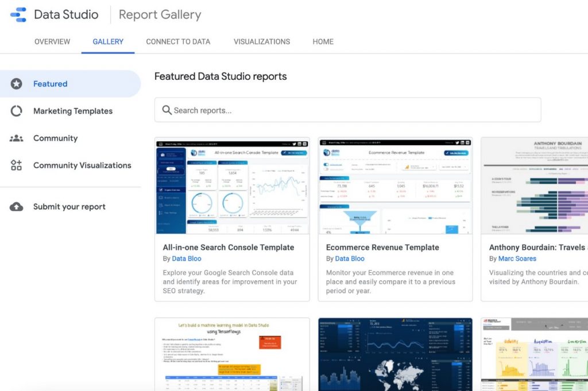Click the Community Visualizations shapes icon
The height and width of the screenshot is (391, 588).
point(16,165)
